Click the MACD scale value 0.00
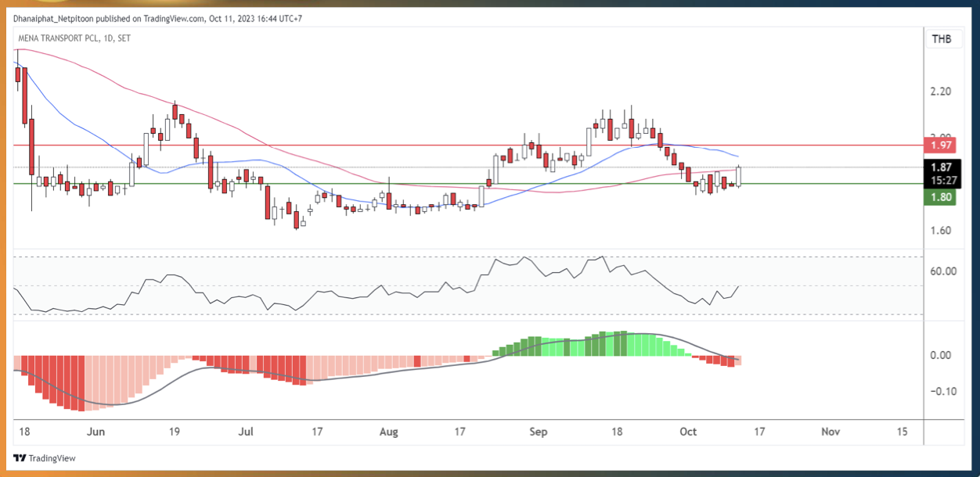980x477 pixels. [x=940, y=355]
